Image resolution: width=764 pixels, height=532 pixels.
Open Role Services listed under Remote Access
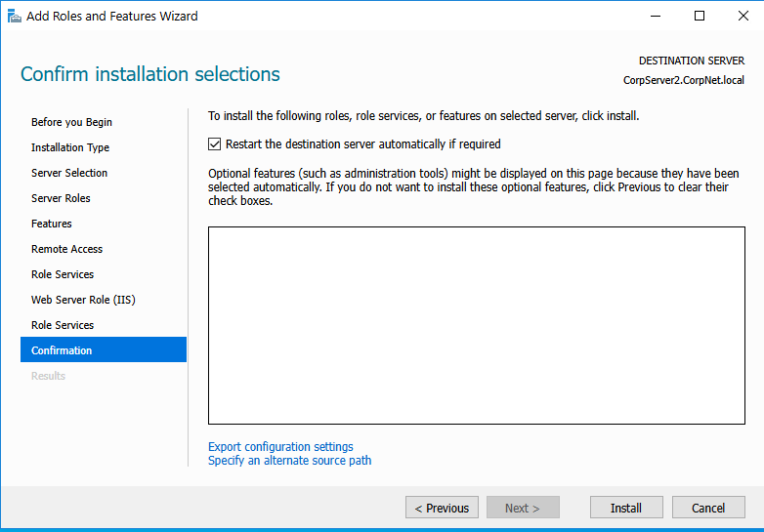63,274
